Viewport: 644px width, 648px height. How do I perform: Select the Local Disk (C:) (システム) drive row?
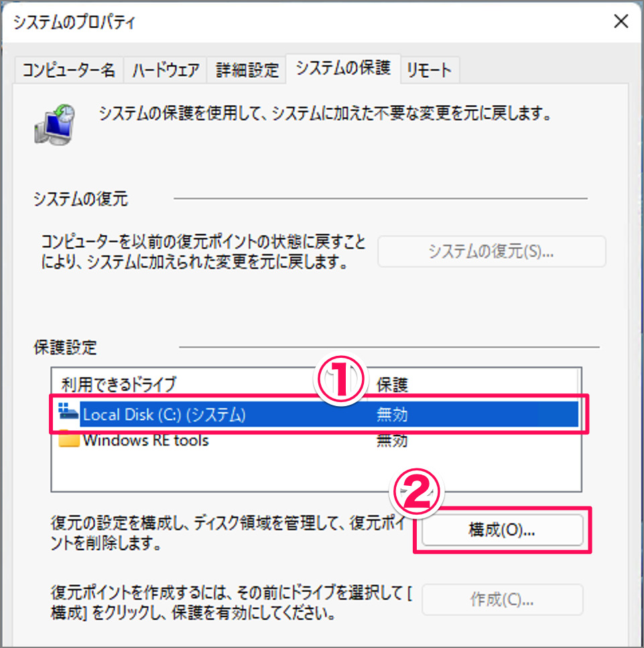pos(318,414)
